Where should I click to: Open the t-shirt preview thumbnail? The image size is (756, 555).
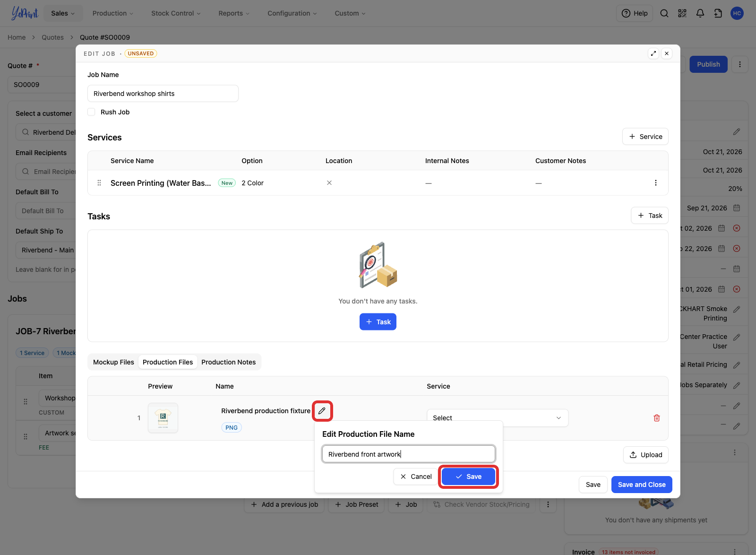pyautogui.click(x=163, y=418)
